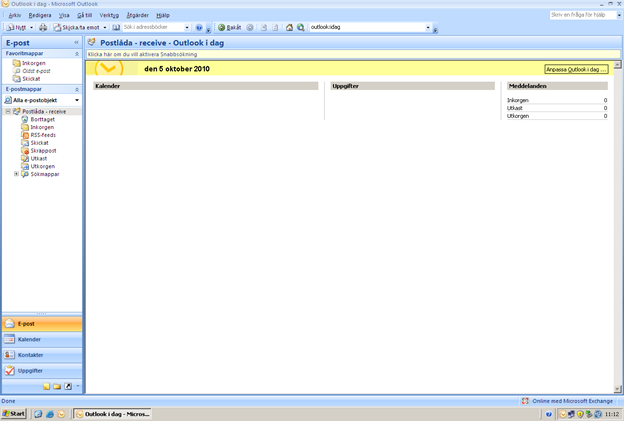
Task: Click the Snabbsökning activation info bar
Action: coord(353,54)
